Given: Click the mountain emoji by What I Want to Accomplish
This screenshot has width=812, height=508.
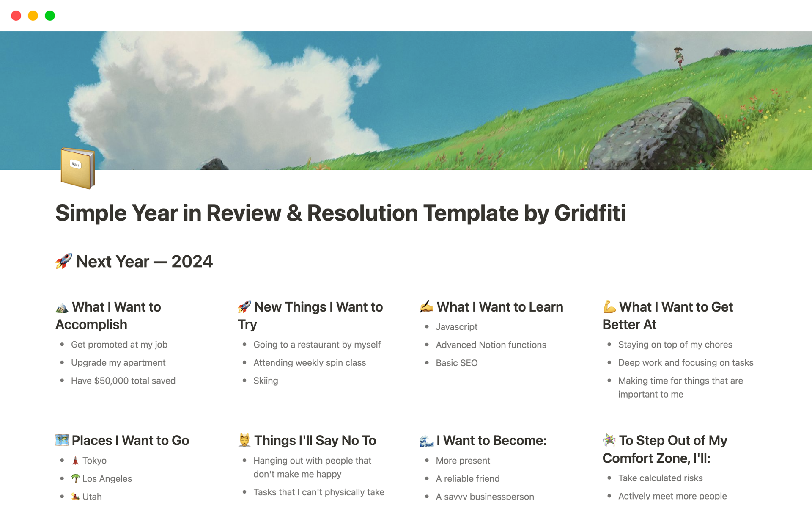Looking at the screenshot, I should point(62,307).
